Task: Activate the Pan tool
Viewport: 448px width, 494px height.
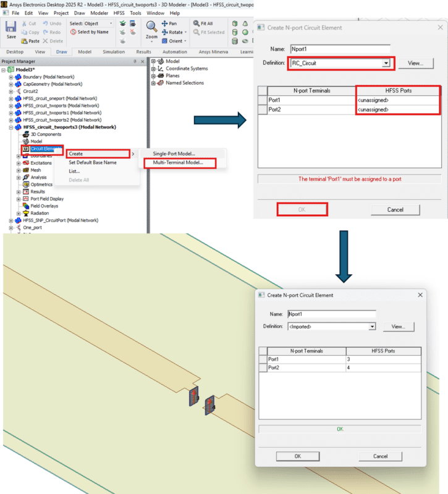Action: [169, 23]
